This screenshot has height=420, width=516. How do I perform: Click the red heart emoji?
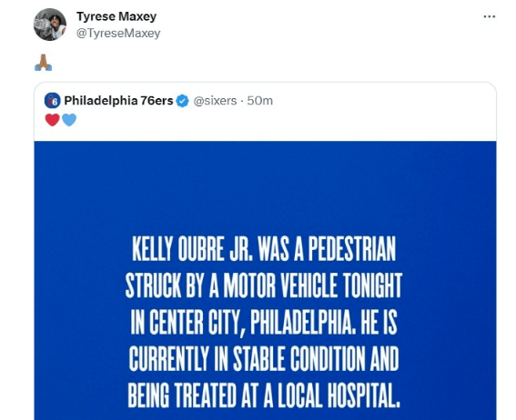click(52, 120)
